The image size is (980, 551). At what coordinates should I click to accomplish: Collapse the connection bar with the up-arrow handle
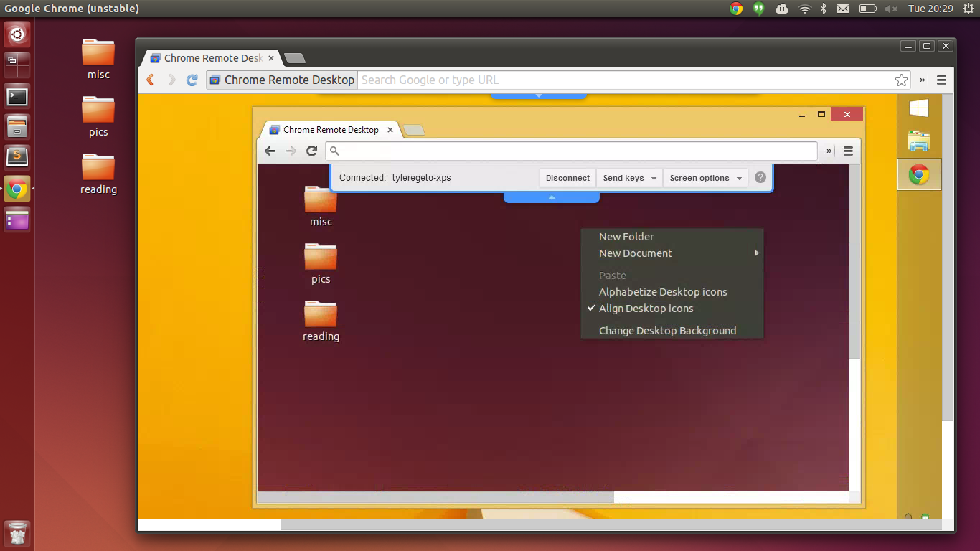click(551, 197)
